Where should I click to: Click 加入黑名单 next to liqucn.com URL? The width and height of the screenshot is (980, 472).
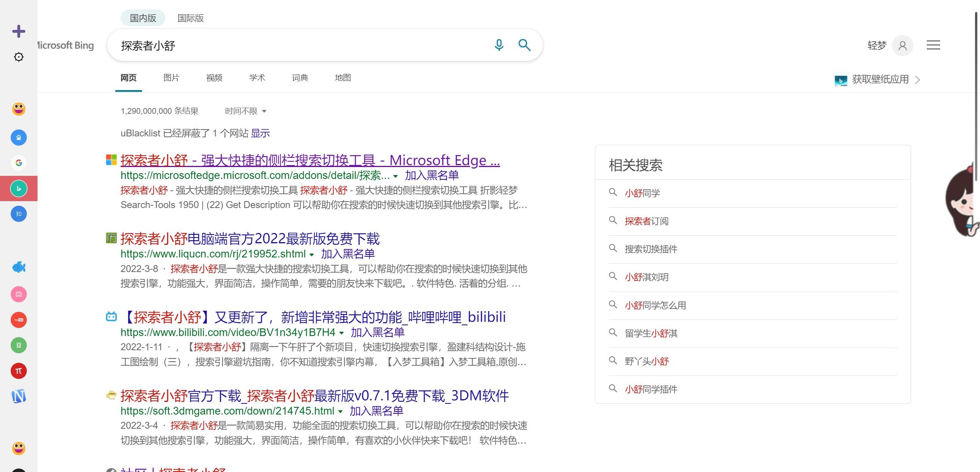pyautogui.click(x=348, y=254)
